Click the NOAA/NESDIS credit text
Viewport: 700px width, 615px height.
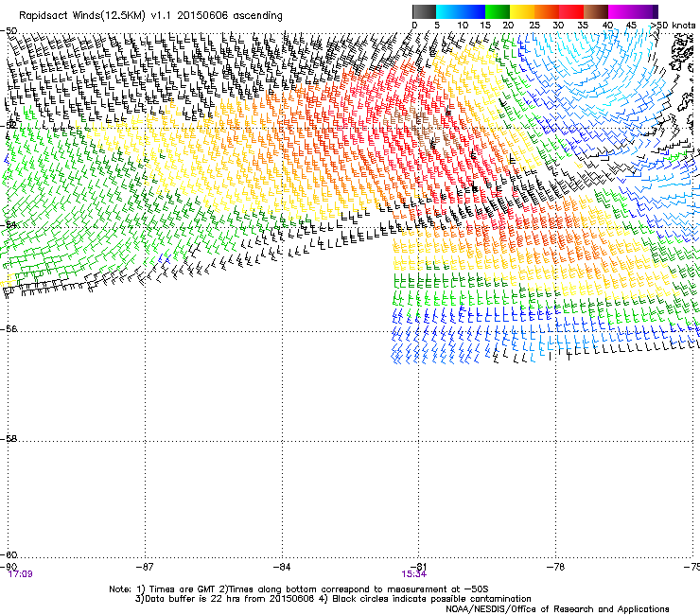pyautogui.click(x=557, y=608)
